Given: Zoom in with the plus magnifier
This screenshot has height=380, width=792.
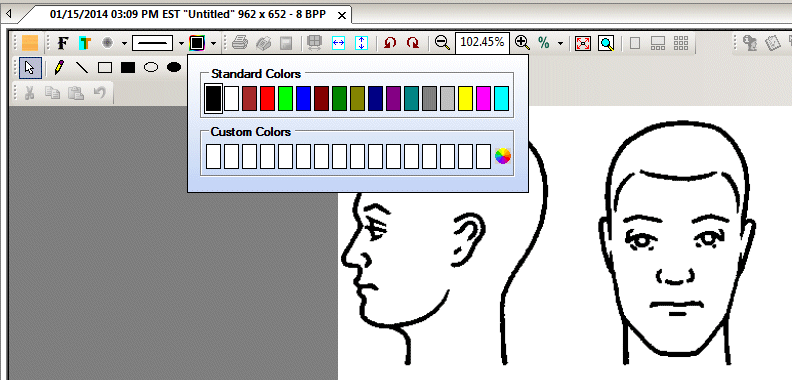Looking at the screenshot, I should (522, 43).
